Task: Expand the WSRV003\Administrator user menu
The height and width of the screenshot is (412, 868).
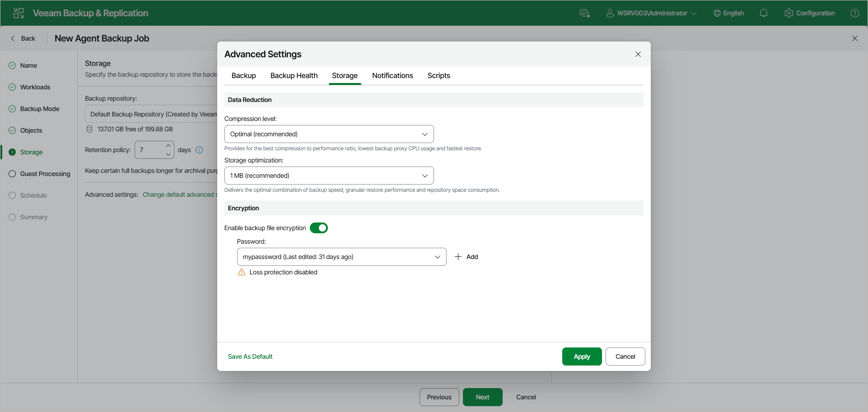Action: pyautogui.click(x=651, y=13)
